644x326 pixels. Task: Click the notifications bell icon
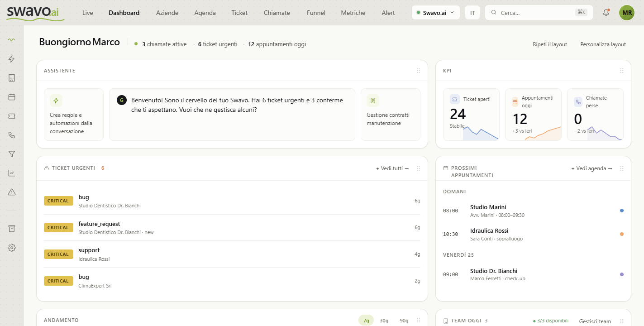[x=606, y=13]
